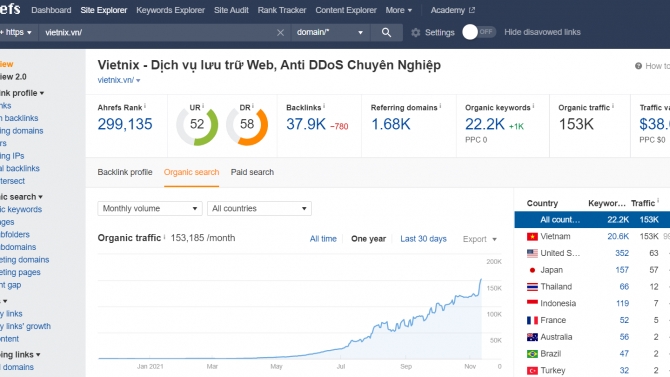Open Dashboard in top navigation
670x377 pixels.
click(51, 10)
